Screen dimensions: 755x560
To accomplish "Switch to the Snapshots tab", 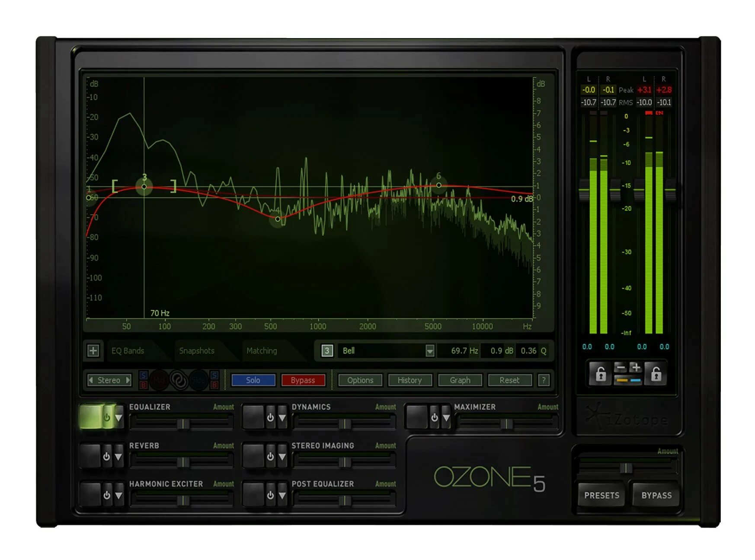I will click(197, 350).
